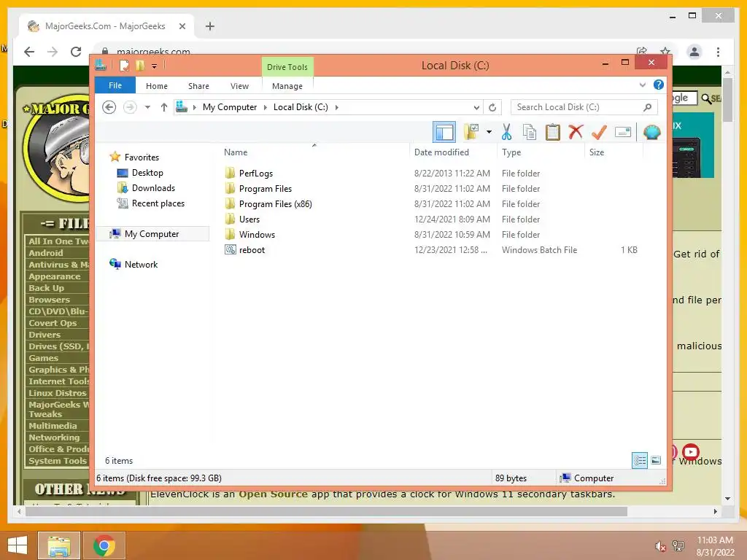Switch to the Share ribbon tab
747x560 pixels.
(198, 86)
